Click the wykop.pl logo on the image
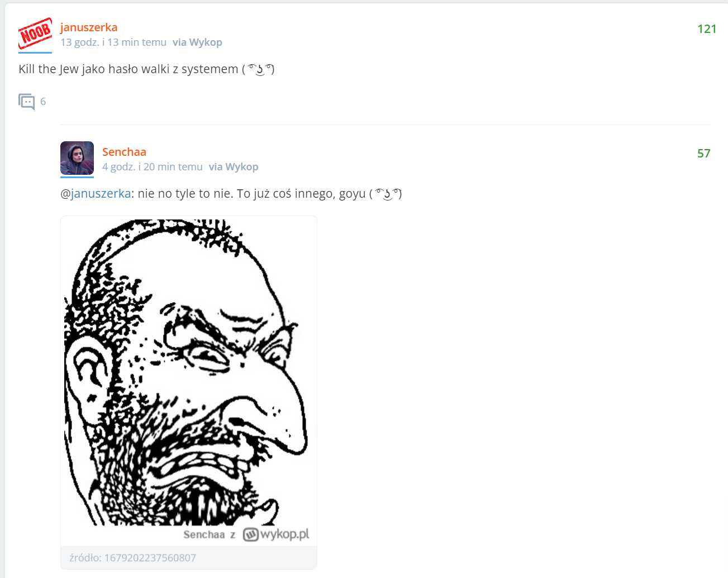The height and width of the screenshot is (578, 728). [275, 534]
